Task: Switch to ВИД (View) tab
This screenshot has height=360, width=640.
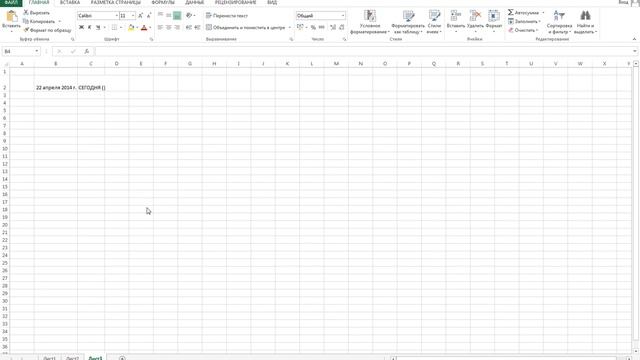Action: tap(272, 2)
